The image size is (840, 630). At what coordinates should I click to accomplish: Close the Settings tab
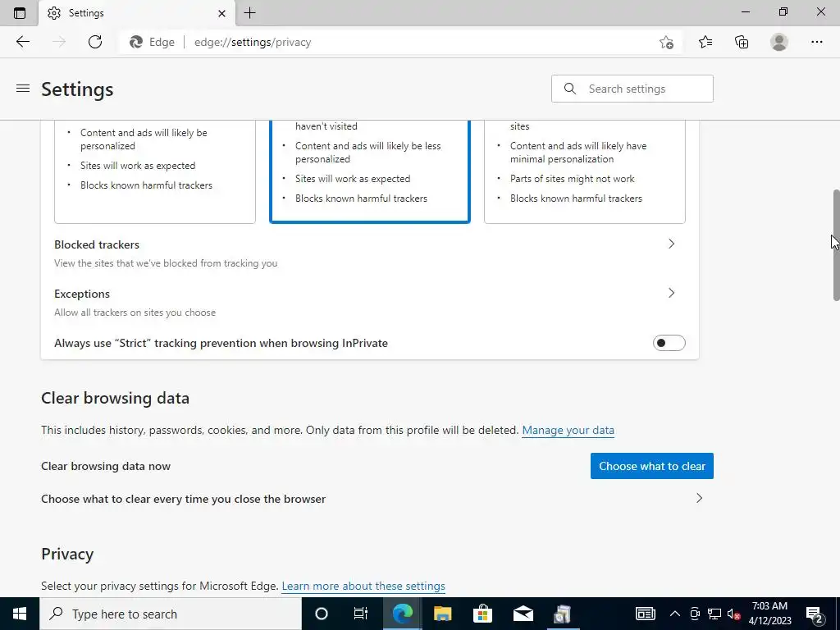point(221,13)
